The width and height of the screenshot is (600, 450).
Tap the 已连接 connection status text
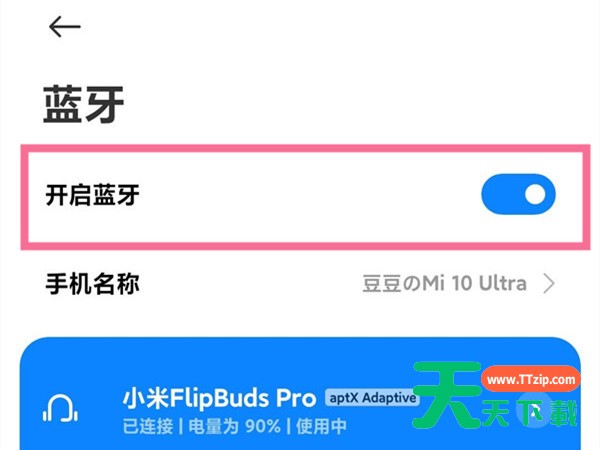148,427
